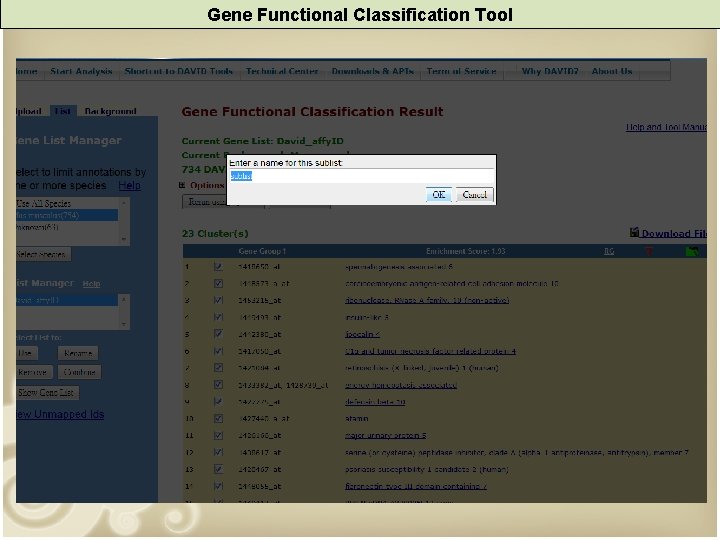
Task: Click species list scrollbar up arrow
Action: [124, 202]
